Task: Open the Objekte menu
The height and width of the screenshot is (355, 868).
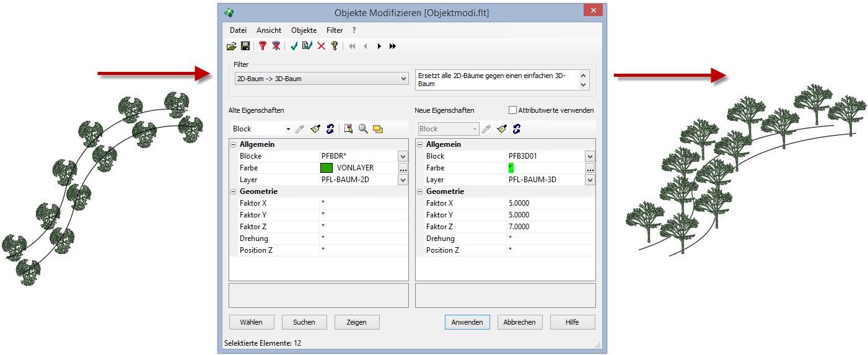Action: tap(304, 30)
